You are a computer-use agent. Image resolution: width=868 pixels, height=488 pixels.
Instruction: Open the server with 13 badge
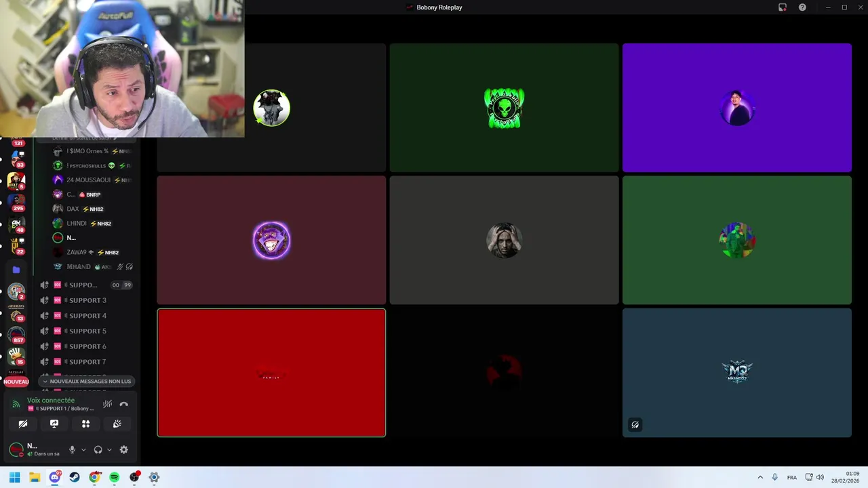tap(16, 313)
